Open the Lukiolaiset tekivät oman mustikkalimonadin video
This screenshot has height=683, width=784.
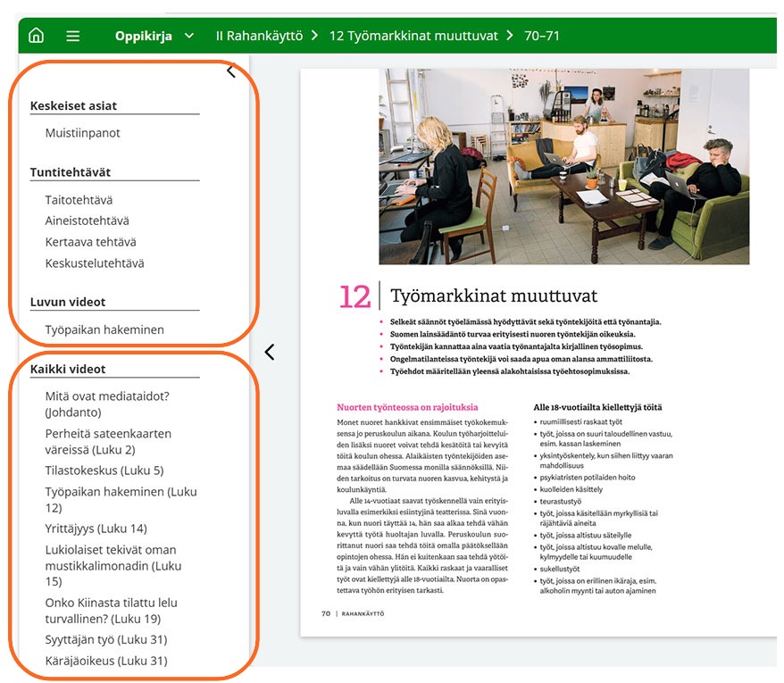tap(113, 565)
